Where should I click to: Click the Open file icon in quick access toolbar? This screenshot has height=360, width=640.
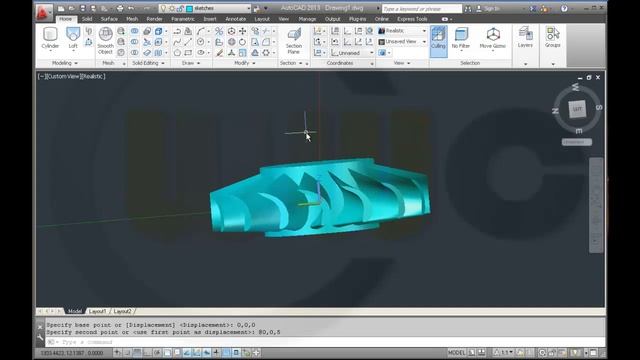[71, 9]
